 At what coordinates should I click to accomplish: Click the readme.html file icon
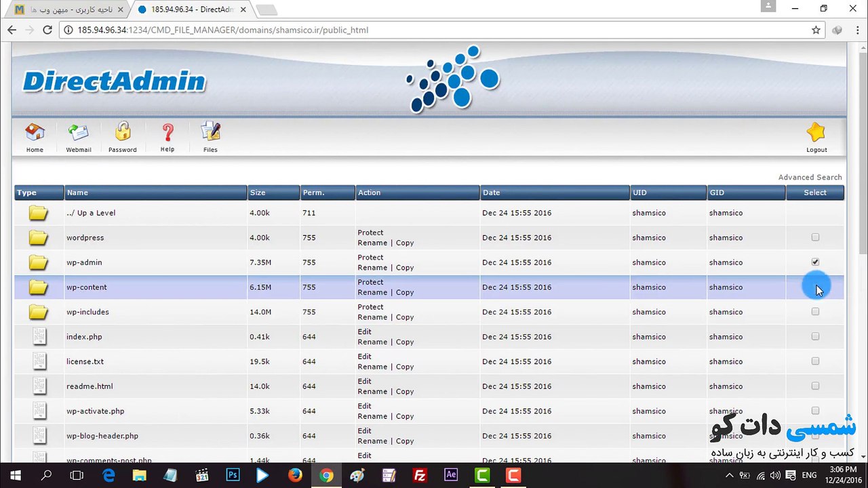[x=39, y=386]
